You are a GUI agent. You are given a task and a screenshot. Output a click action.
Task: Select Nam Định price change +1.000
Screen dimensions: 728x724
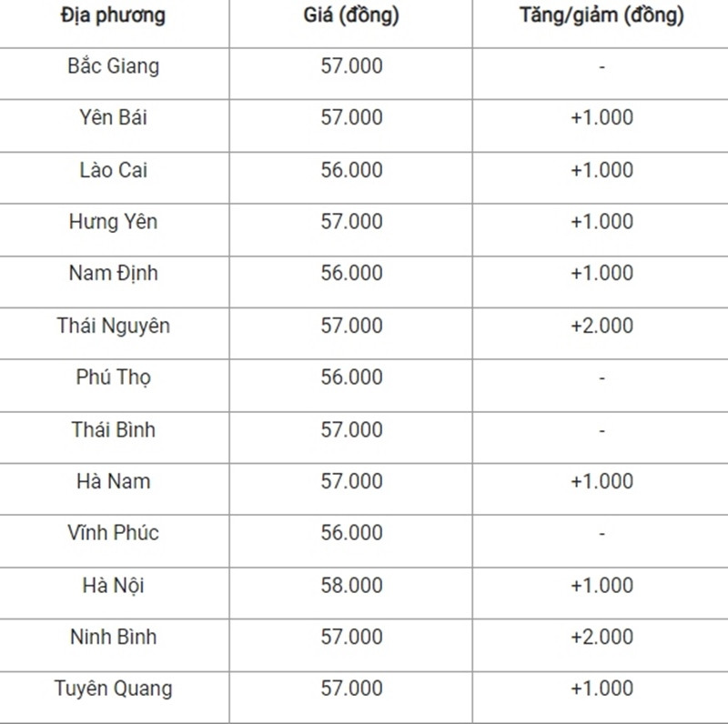(602, 273)
